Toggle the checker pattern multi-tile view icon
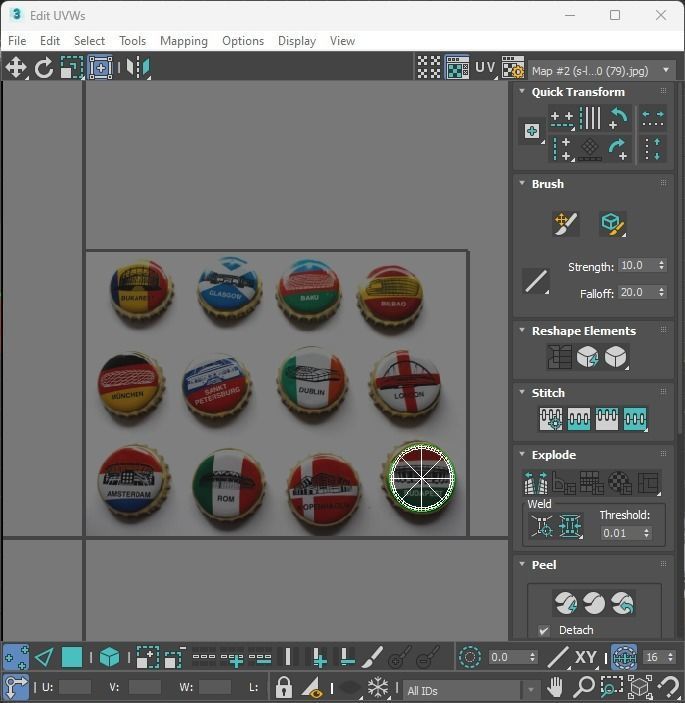 (x=429, y=68)
